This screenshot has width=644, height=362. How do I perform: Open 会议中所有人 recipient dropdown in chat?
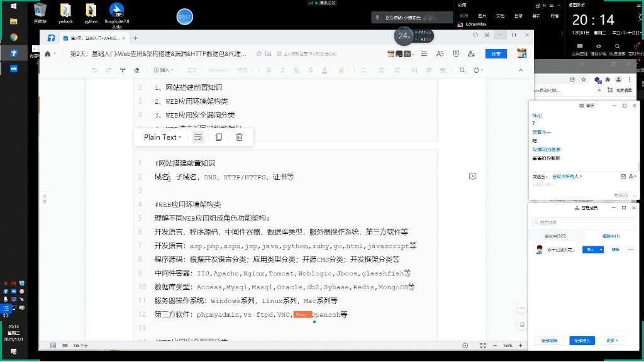(x=567, y=177)
